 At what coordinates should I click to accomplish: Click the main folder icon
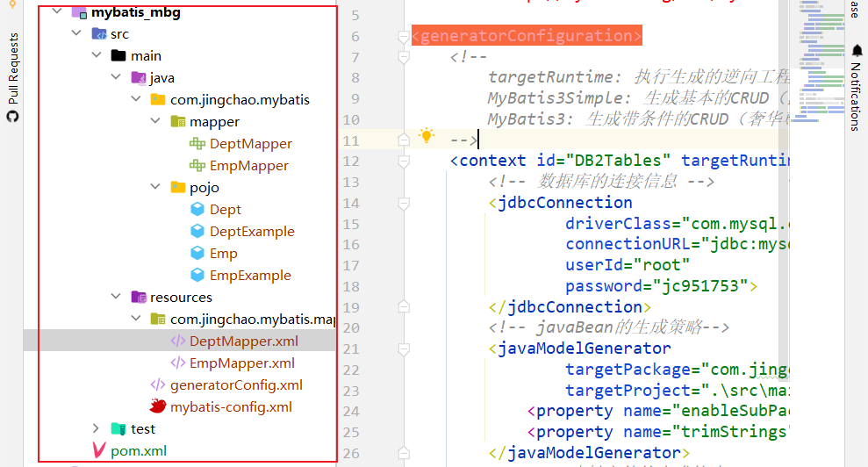point(118,55)
